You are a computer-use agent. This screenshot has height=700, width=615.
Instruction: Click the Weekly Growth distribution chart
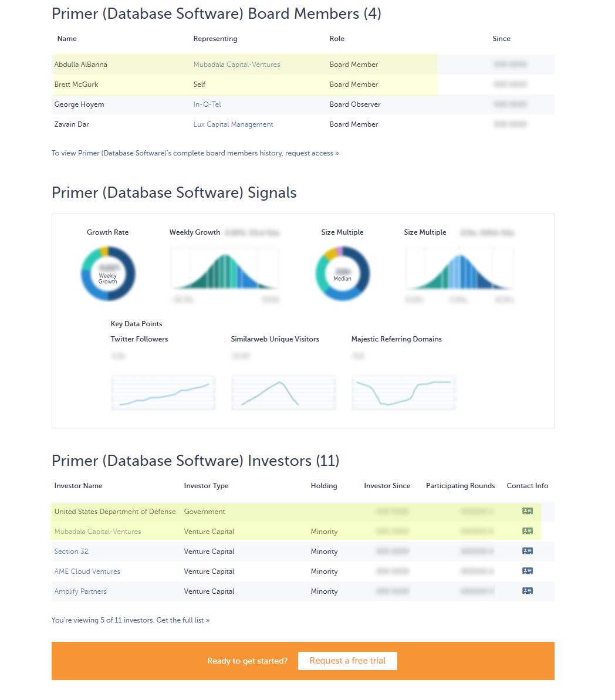point(225,269)
